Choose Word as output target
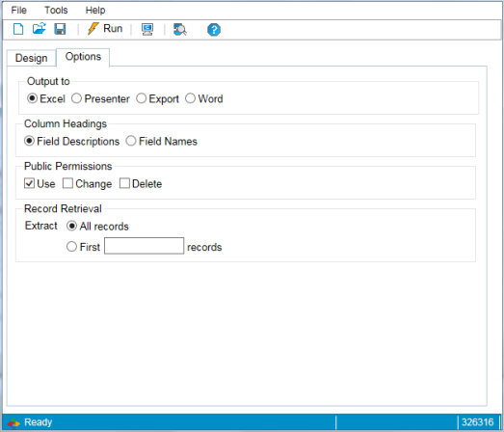The image size is (504, 432). click(x=204, y=98)
